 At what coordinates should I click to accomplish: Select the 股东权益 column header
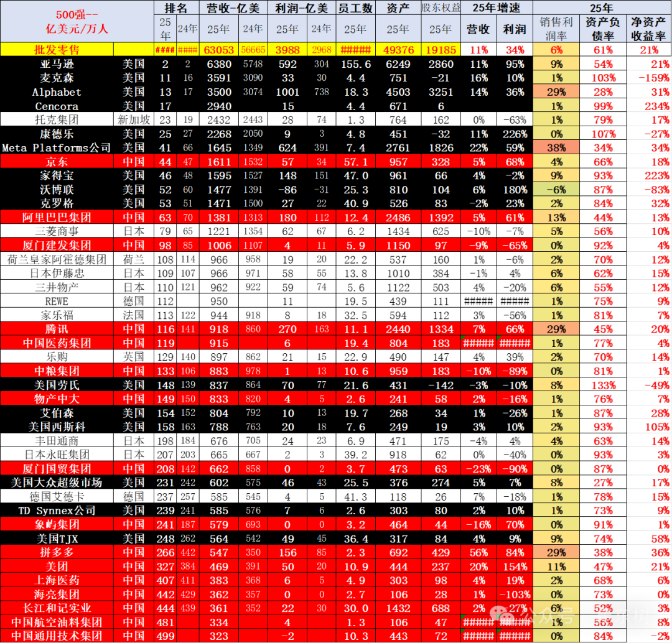click(x=441, y=8)
